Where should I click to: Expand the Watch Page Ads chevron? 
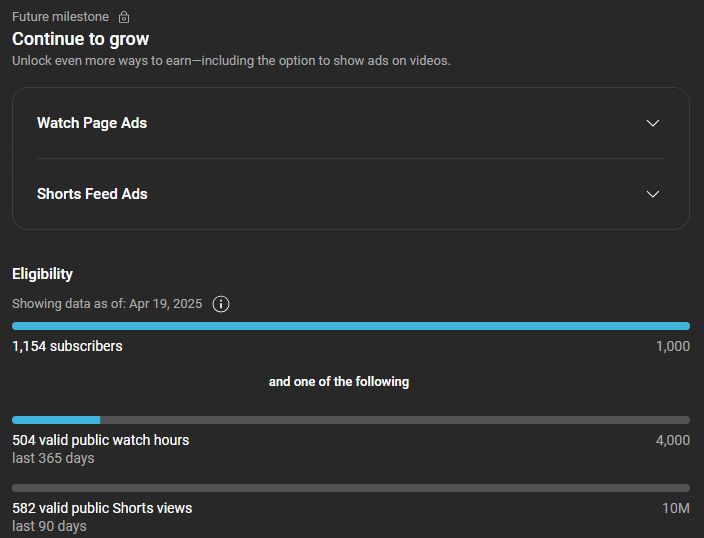(x=653, y=123)
